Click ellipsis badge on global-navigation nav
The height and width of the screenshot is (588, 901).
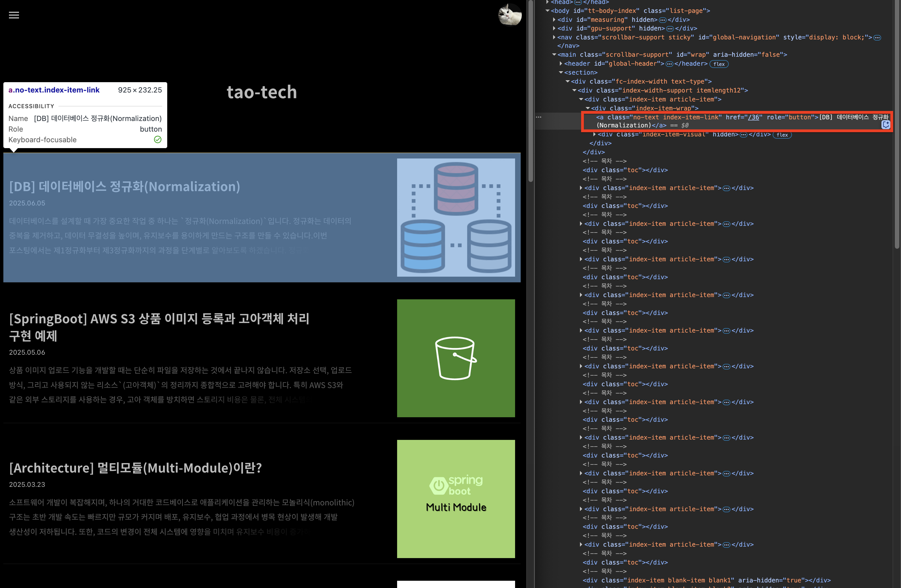877,37
